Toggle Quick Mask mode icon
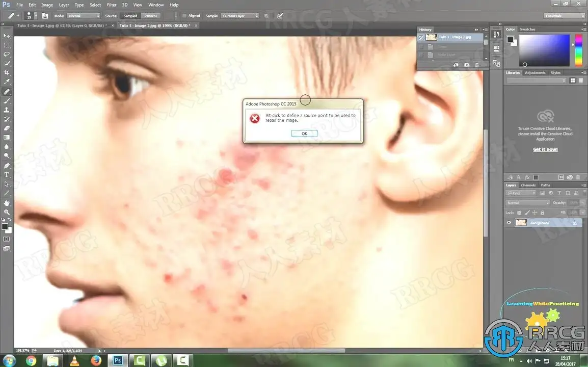 point(7,239)
